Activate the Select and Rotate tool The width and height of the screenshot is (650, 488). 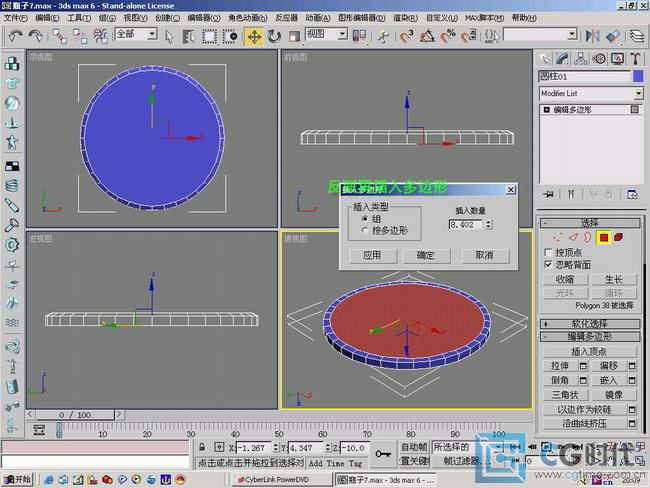click(x=274, y=36)
